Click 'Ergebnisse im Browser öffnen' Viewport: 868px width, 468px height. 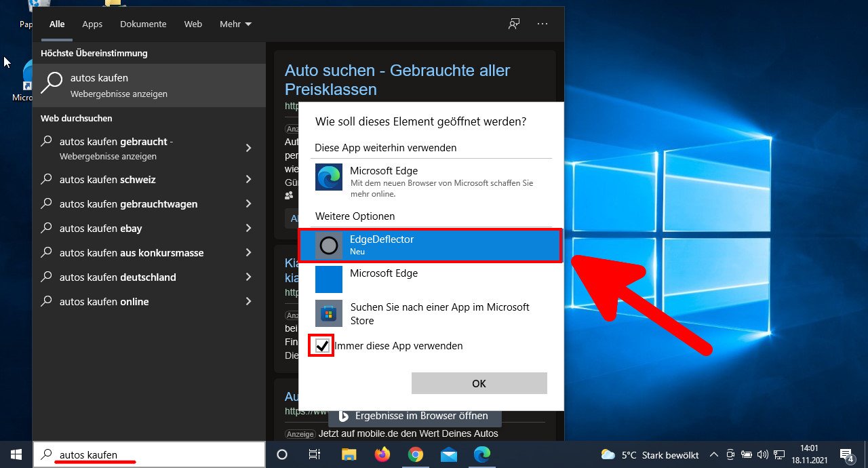point(415,416)
